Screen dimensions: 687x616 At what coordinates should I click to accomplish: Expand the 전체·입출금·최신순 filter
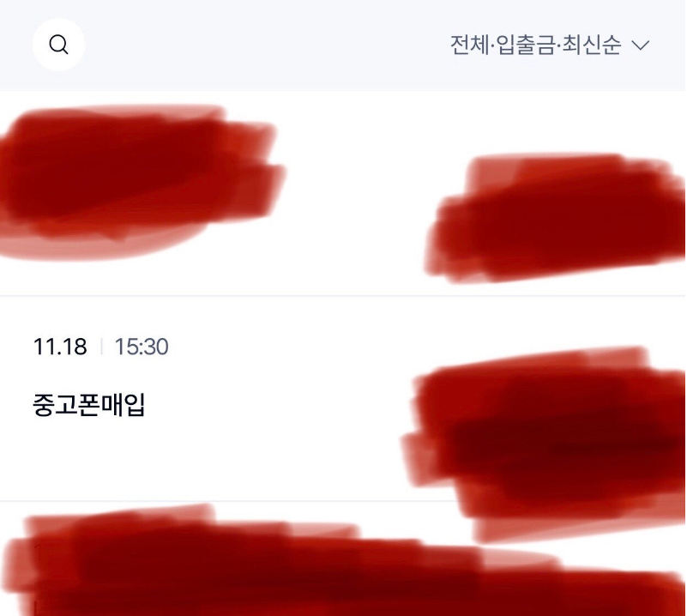[x=550, y=45]
